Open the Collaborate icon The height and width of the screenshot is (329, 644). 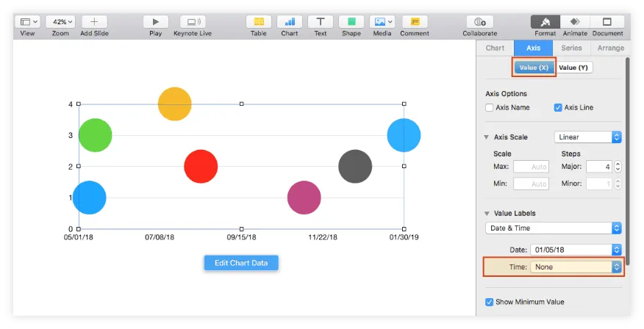click(x=479, y=22)
